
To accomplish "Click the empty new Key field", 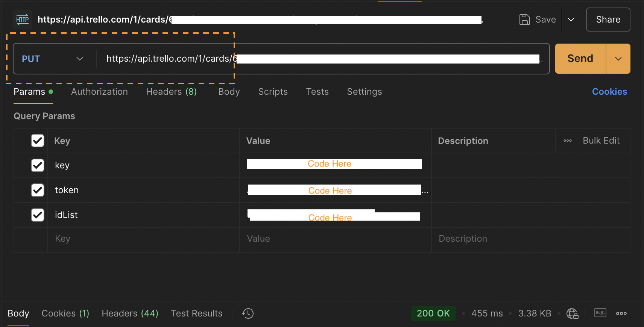I will pyautogui.click(x=144, y=239).
